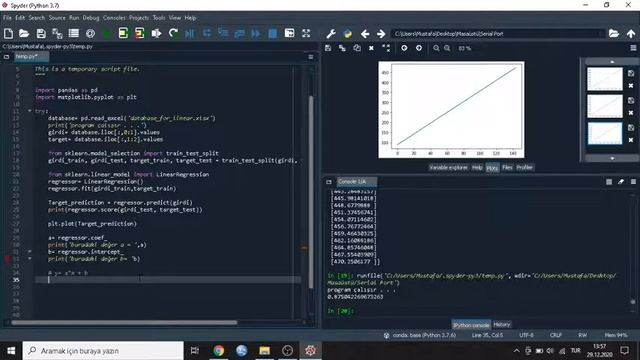Screen dimensions: 640x360
Task: Open the Browse tabs list icon
Action: [x=74, y=33]
